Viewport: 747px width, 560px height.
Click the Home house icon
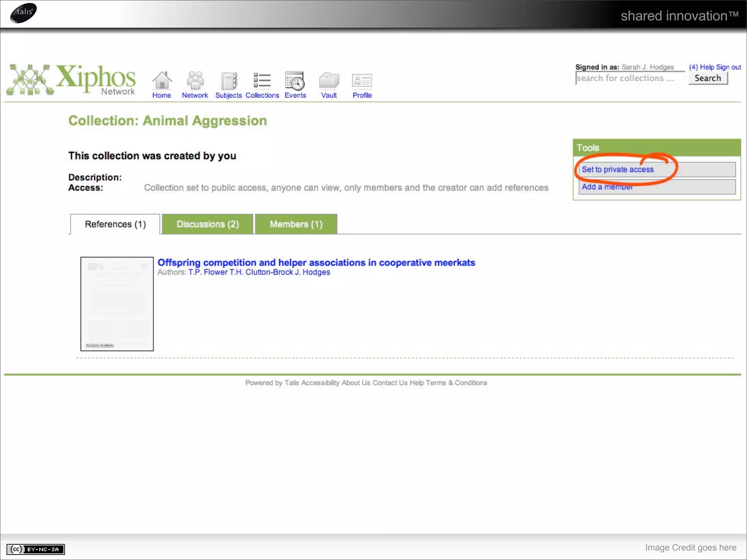tap(162, 81)
